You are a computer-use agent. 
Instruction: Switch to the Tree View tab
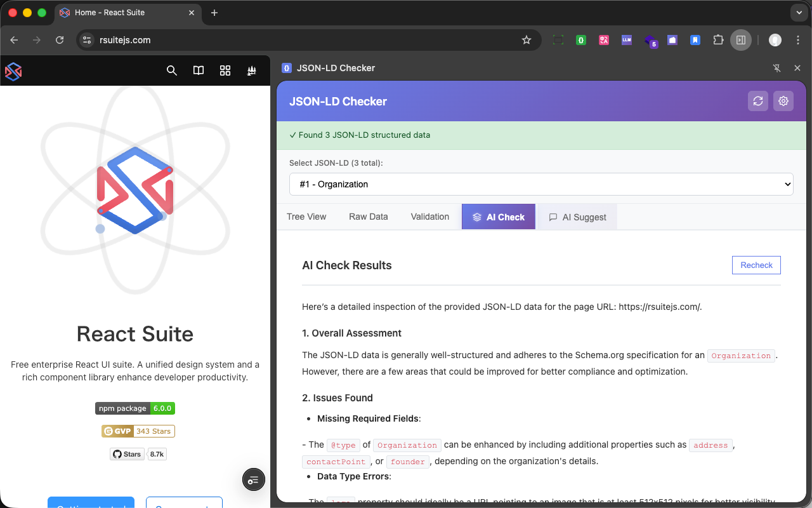tap(306, 217)
